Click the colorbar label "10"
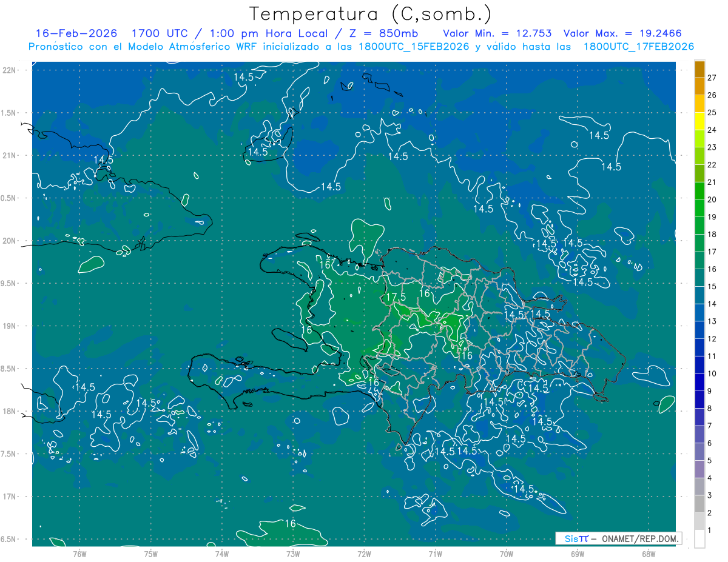This screenshot has height=562, width=728. (x=712, y=373)
